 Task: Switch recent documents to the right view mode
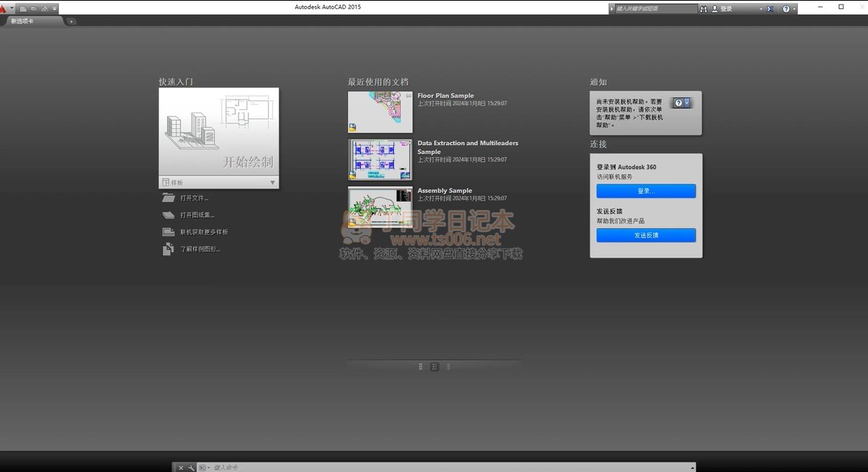click(x=448, y=367)
